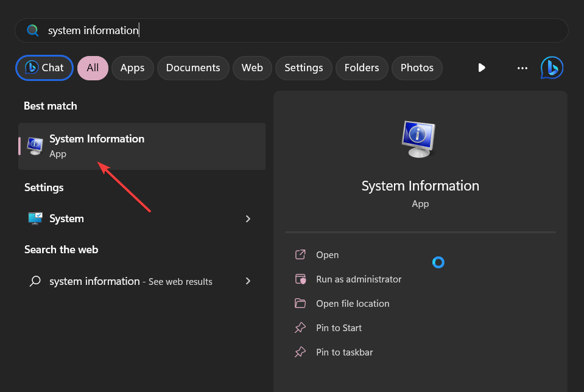Click the Pin to Start pin icon
Screen dimensions: 584x392
(x=300, y=328)
